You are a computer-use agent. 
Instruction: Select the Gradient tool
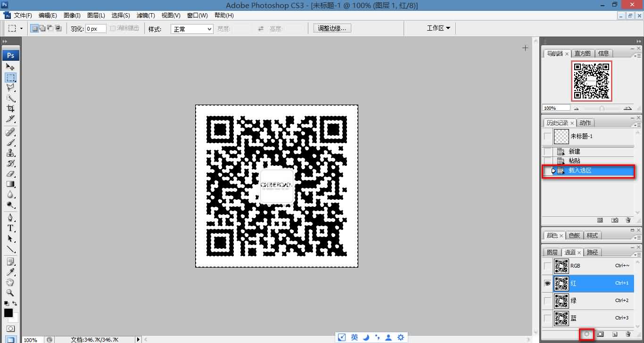pos(11,184)
